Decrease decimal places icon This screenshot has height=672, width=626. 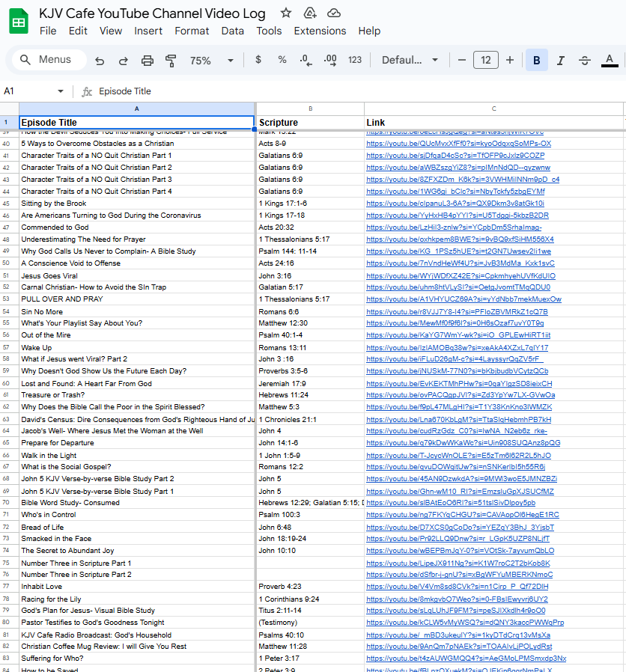[x=306, y=60]
